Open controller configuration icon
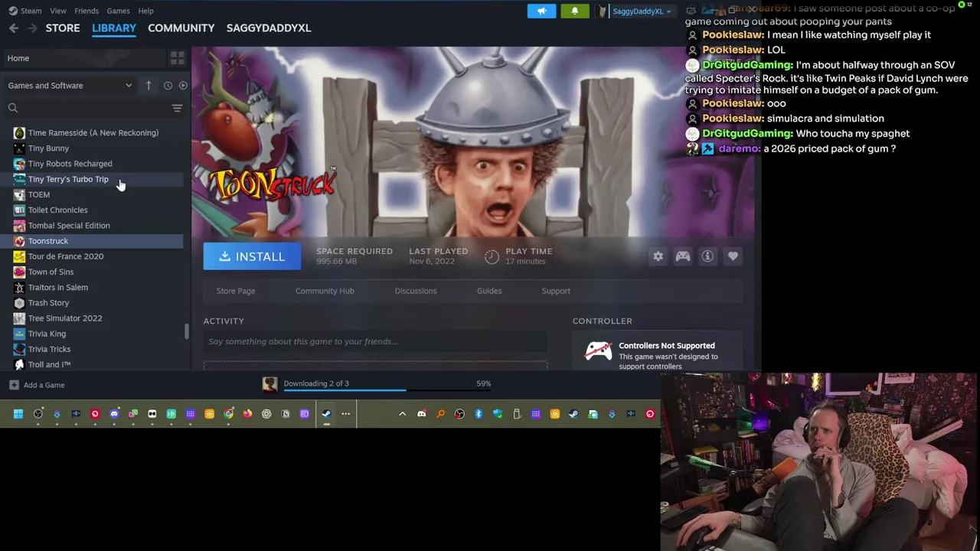 [682, 256]
